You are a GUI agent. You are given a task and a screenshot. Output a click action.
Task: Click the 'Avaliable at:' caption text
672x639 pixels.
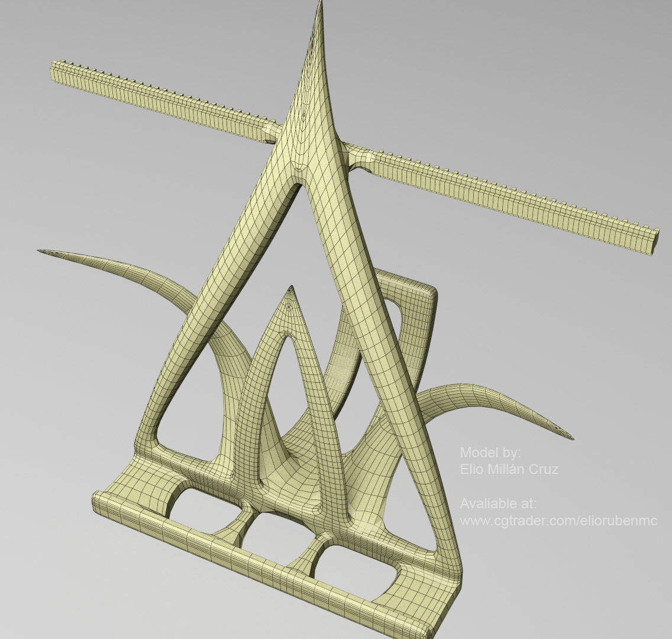tap(498, 503)
